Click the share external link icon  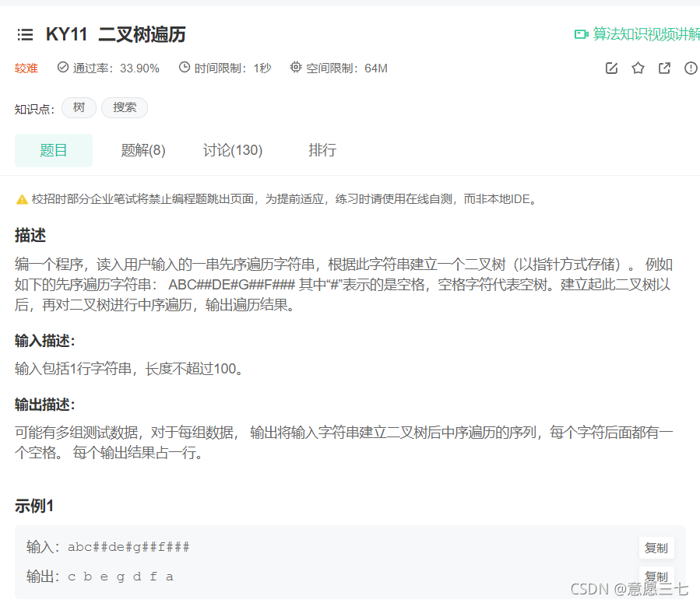[664, 68]
